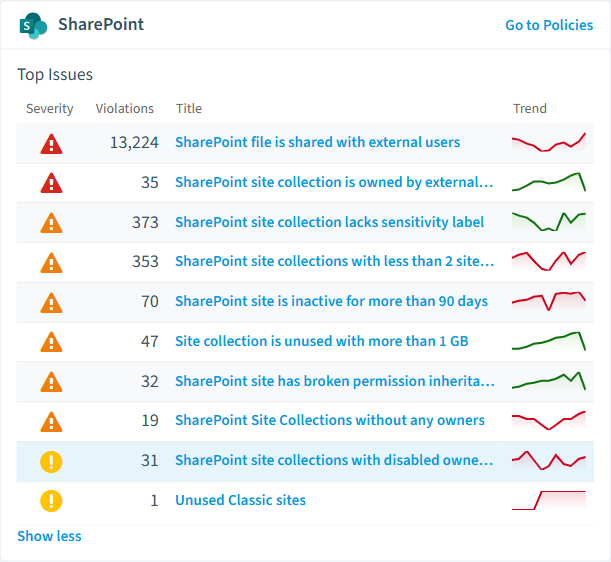Viewport: 611px width, 562px height.
Task: Click the Top Issues heading
Action: (55, 74)
